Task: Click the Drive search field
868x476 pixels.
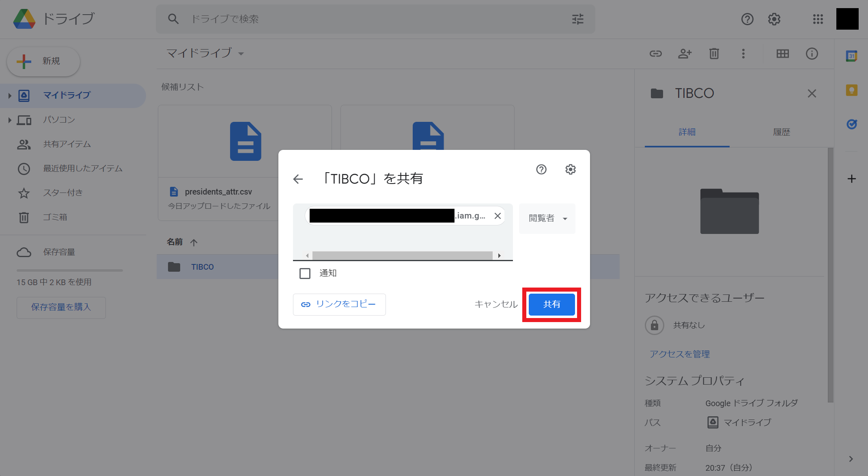Action: click(375, 19)
